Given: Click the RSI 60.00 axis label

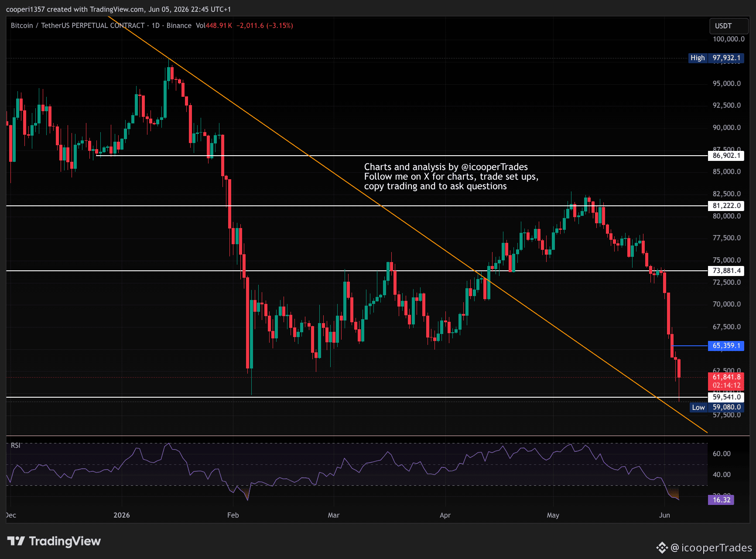Looking at the screenshot, I should pyautogui.click(x=722, y=454).
